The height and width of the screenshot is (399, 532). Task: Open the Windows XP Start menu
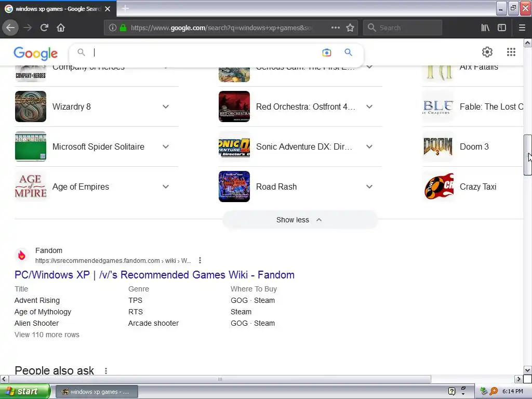coord(24,392)
